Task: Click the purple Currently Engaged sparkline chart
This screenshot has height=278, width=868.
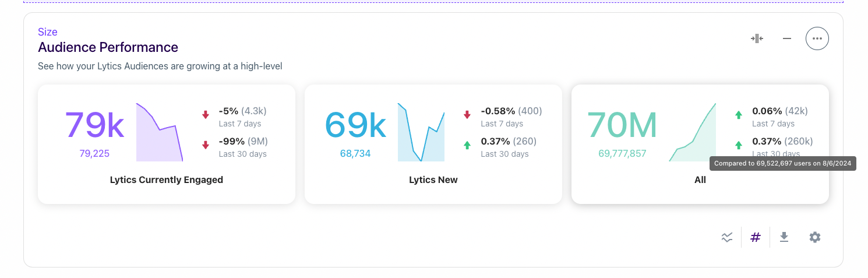Action: [160, 132]
